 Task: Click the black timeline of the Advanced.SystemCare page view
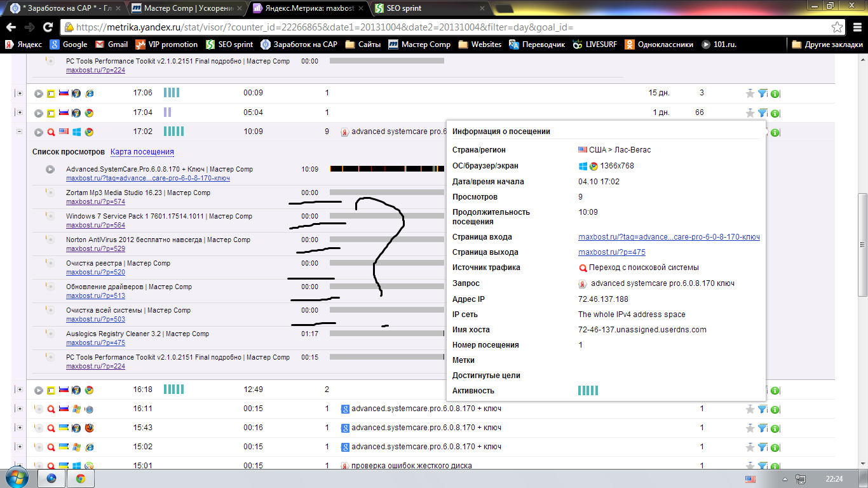pos(387,169)
